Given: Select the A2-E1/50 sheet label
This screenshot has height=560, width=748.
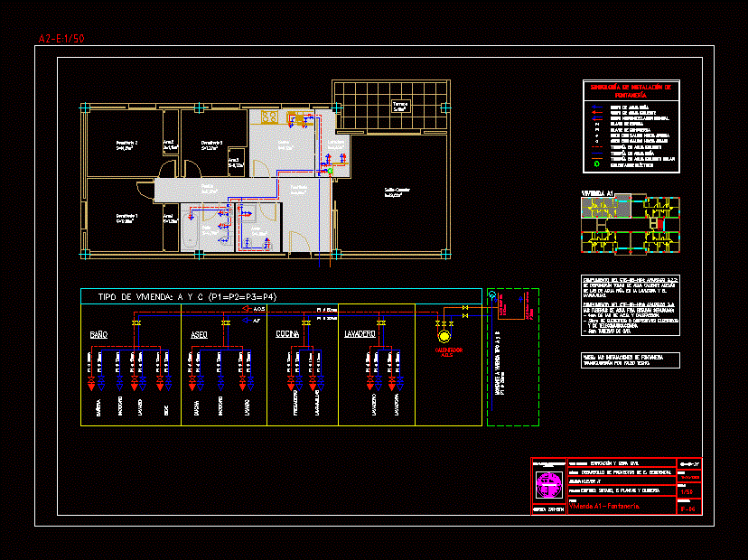Looking at the screenshot, I should click(x=61, y=39).
